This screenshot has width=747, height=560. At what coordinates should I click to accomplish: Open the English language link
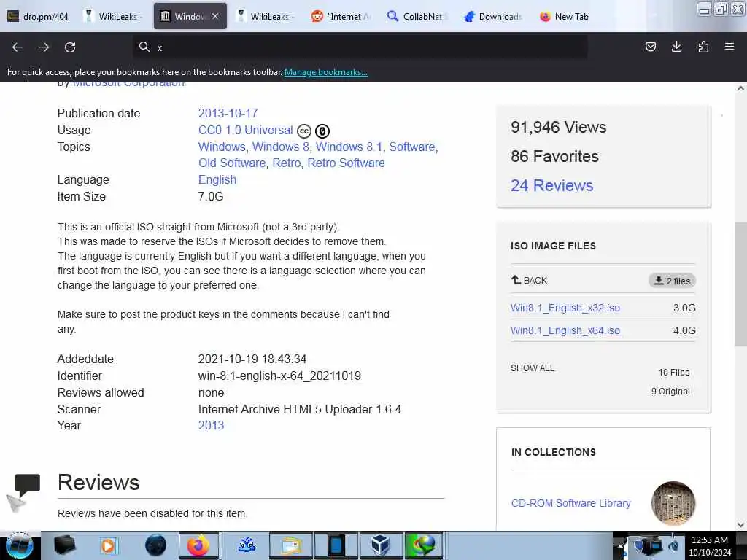217,179
